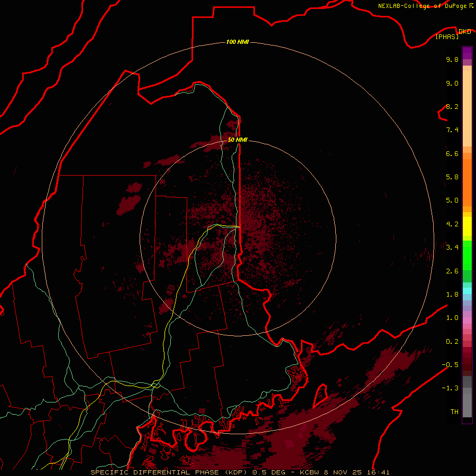The height and width of the screenshot is (476, 476).
Task: Click the DKD label above the color scale
Action: [464, 31]
